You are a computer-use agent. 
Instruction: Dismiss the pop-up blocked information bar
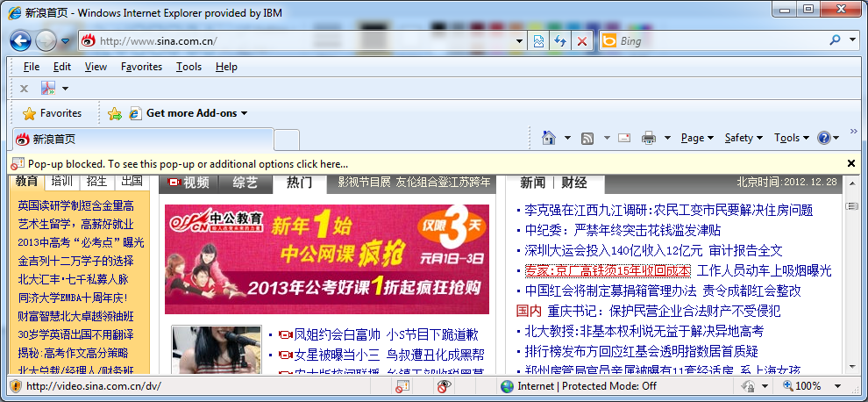coord(851,163)
